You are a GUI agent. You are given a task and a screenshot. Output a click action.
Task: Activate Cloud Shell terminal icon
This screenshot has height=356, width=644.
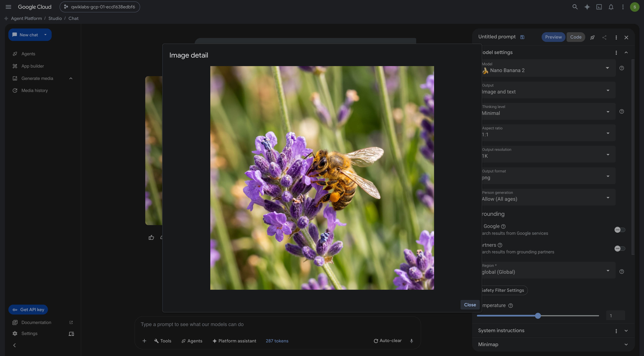(x=599, y=7)
